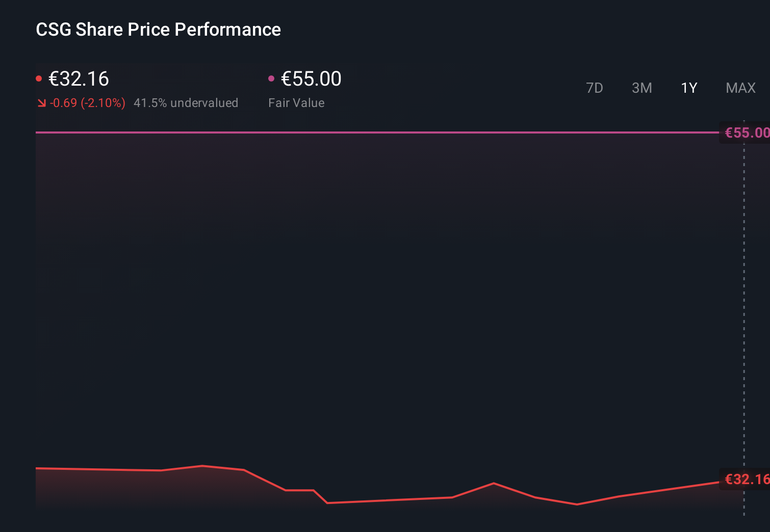This screenshot has width=770, height=532.
Task: Click the dotted vertical date marker line
Action: pyautogui.click(x=744, y=306)
